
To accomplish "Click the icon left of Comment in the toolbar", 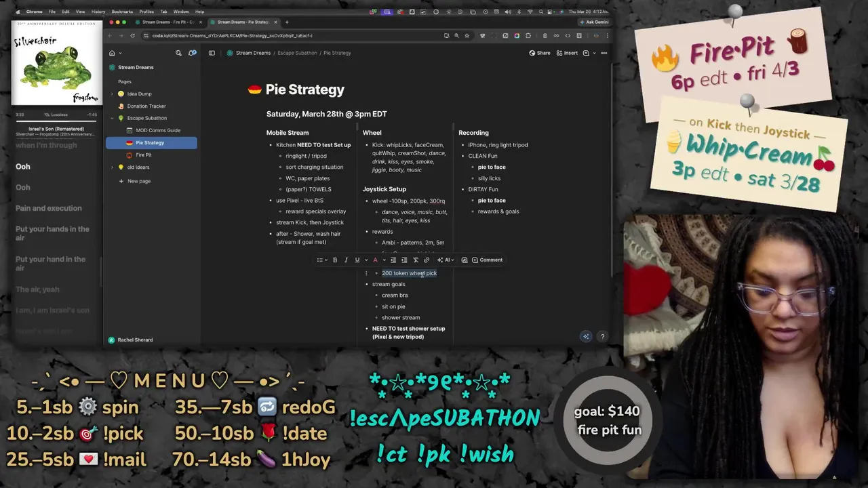I will 465,260.
